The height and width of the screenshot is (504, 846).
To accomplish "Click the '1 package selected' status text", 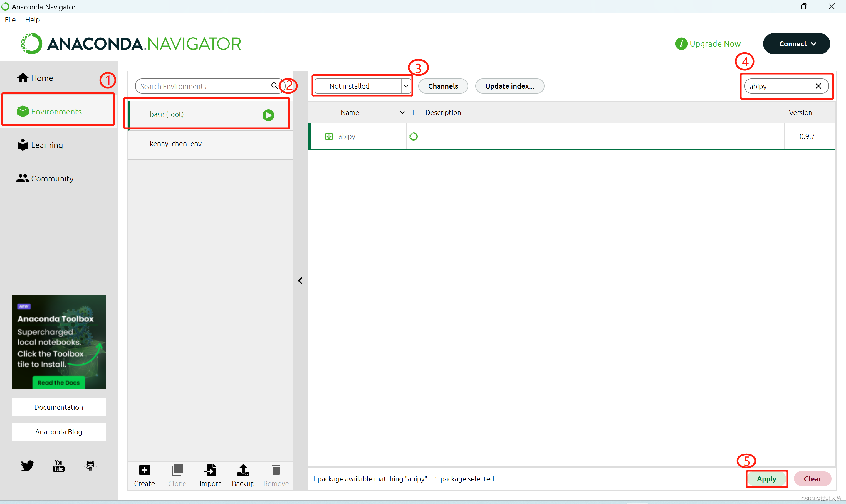I will click(464, 478).
